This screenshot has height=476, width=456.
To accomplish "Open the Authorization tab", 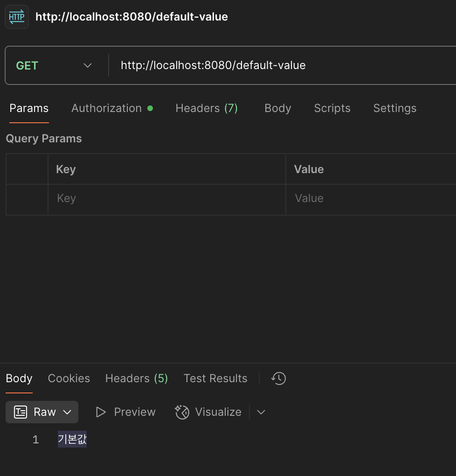I will click(x=106, y=108).
